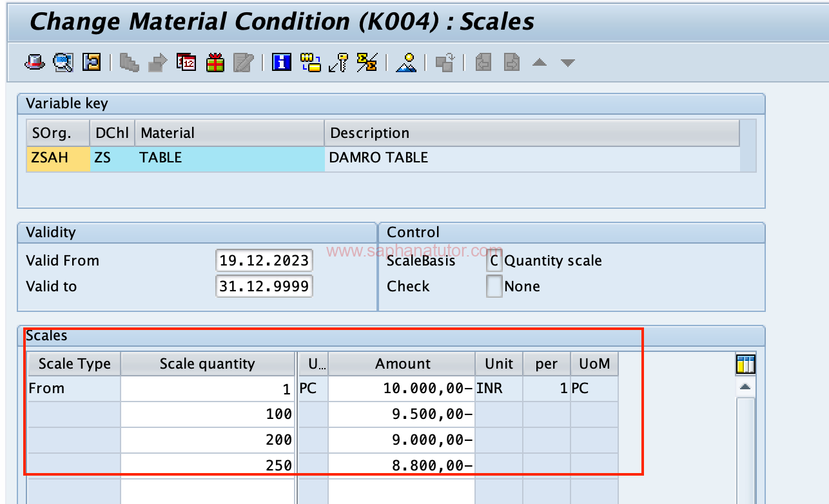Click the yellow hierarchy boxes icon

[311, 63]
